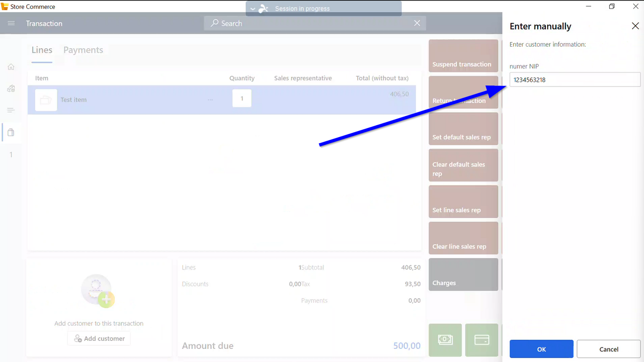
Task: Close the Enter manually pane
Action: (x=635, y=26)
